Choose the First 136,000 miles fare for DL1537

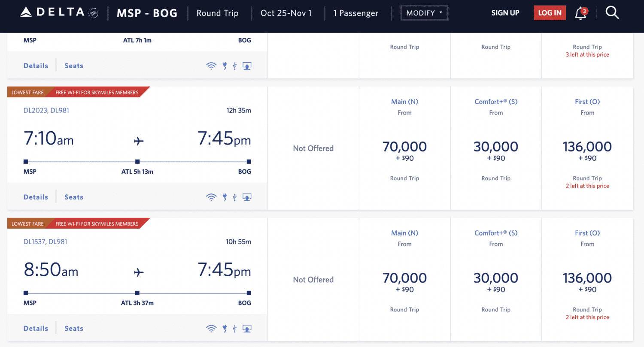(x=587, y=278)
